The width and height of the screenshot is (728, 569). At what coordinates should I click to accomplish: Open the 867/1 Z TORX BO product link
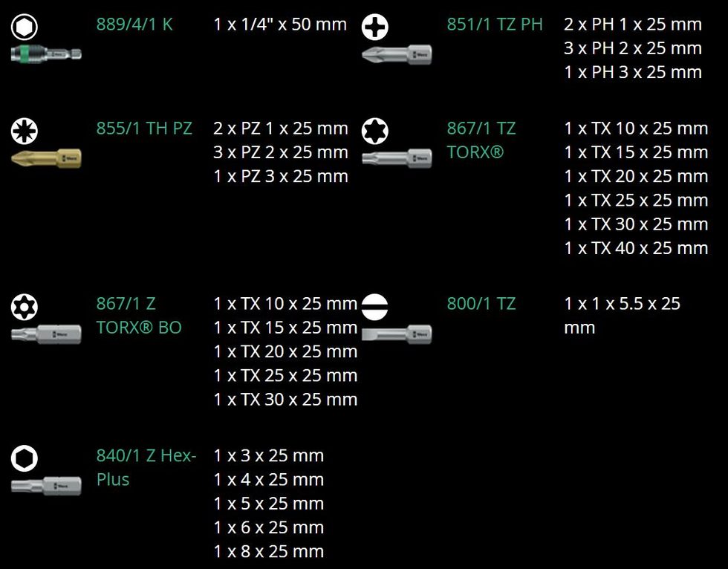coord(139,316)
